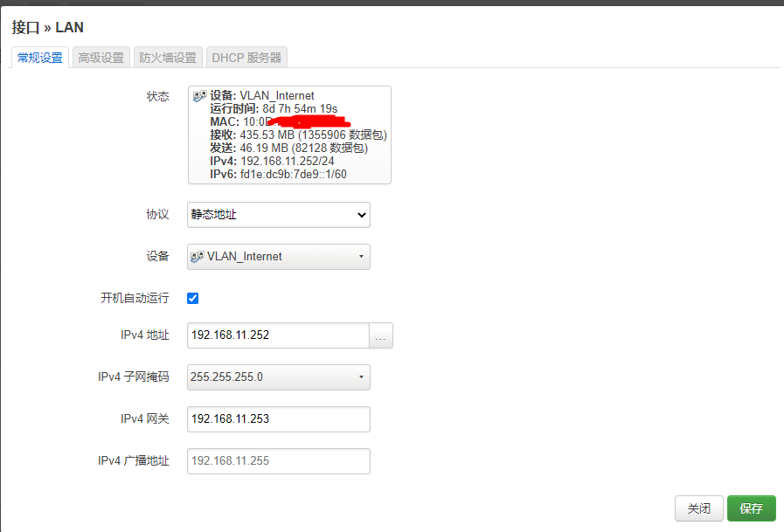Open the IPv4 子网掩码 dropdown

tap(279, 377)
